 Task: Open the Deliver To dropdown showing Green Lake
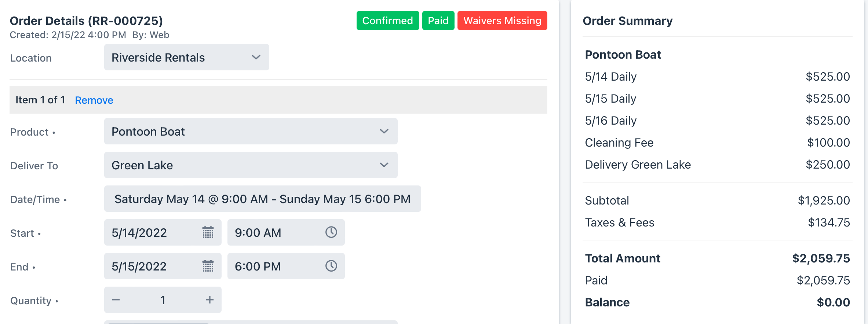251,165
